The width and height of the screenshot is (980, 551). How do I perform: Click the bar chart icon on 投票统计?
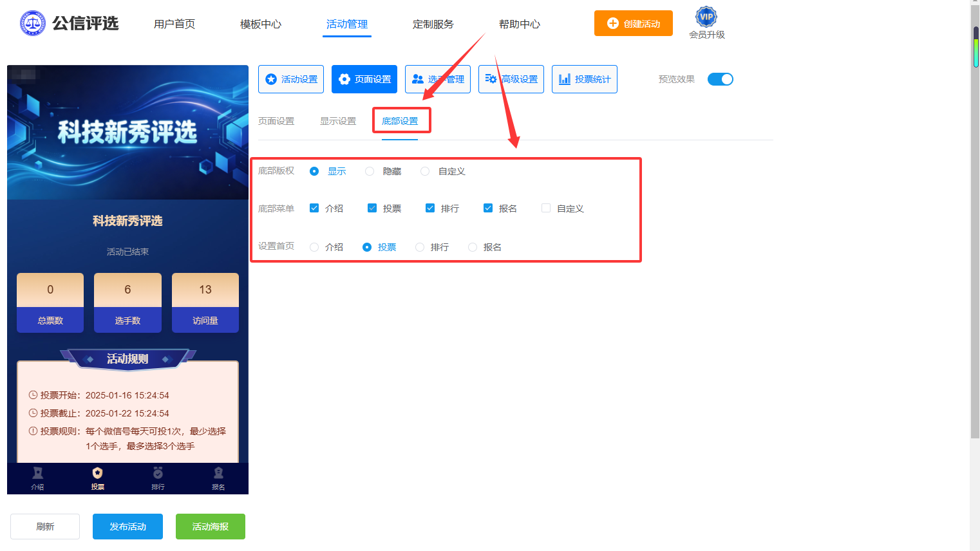coord(565,79)
